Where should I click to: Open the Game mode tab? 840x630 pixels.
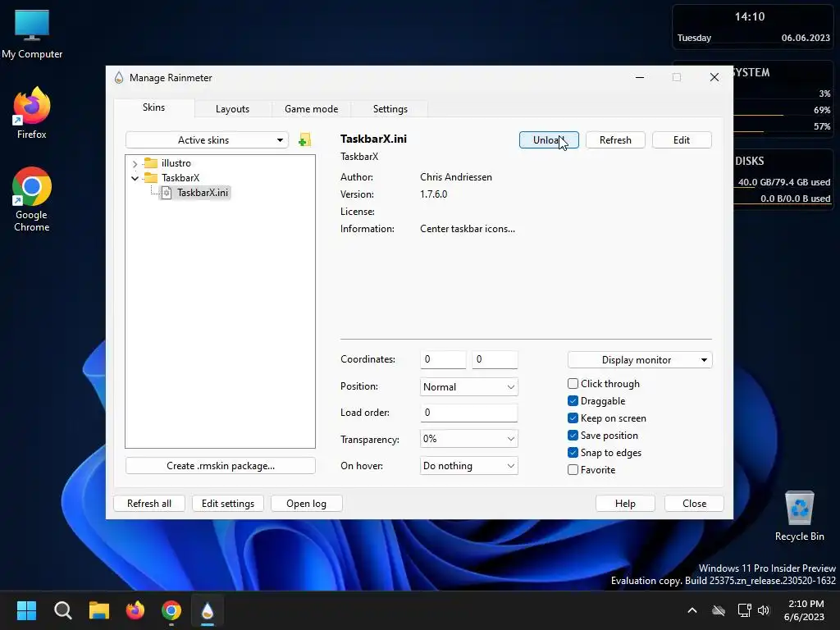(x=311, y=109)
